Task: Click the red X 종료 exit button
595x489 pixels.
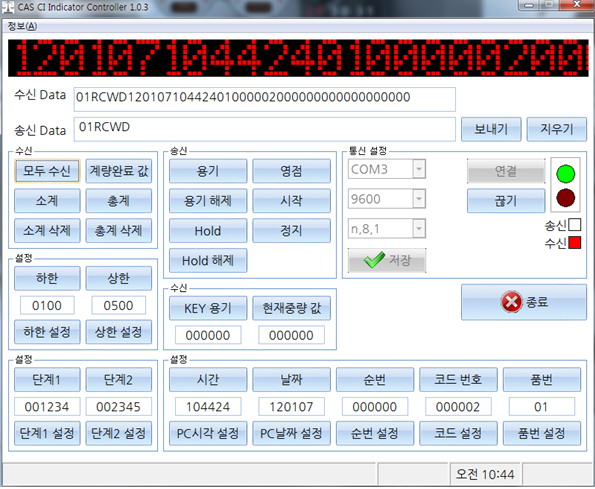Action: pos(524,302)
